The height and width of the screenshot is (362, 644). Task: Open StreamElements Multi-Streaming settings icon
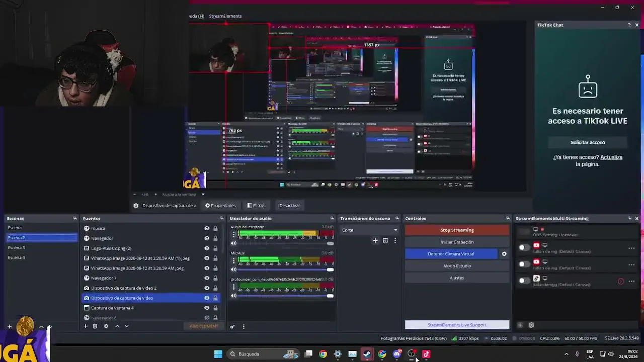click(531, 325)
